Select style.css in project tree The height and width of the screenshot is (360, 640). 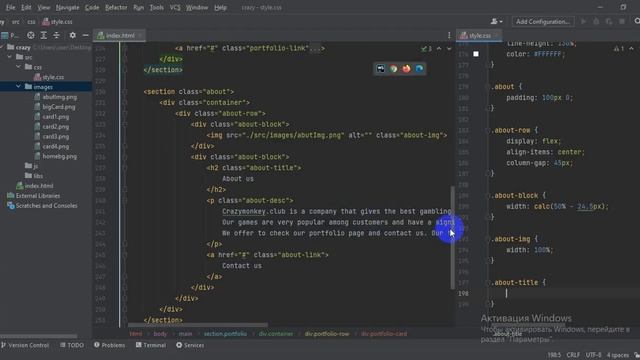[x=49, y=77]
